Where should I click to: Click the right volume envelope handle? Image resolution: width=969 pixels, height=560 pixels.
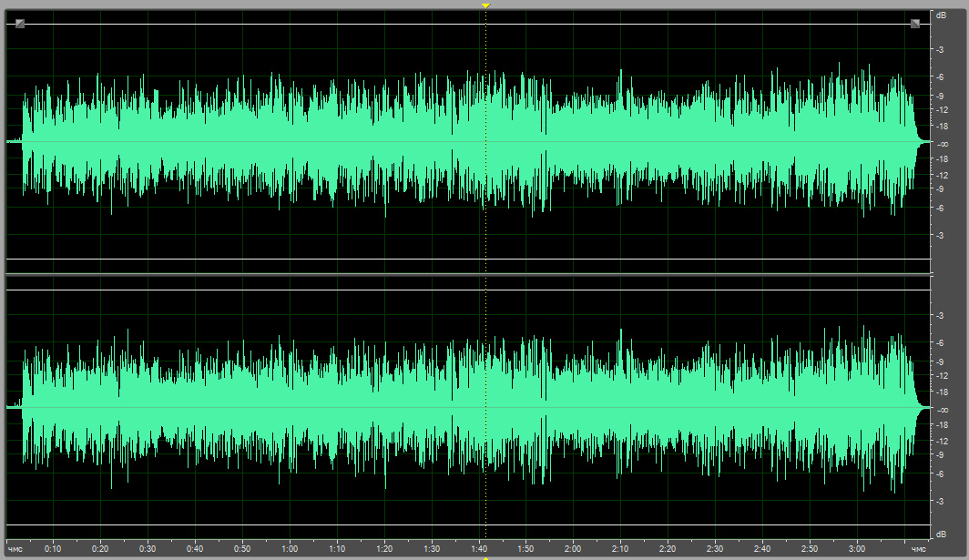click(914, 24)
